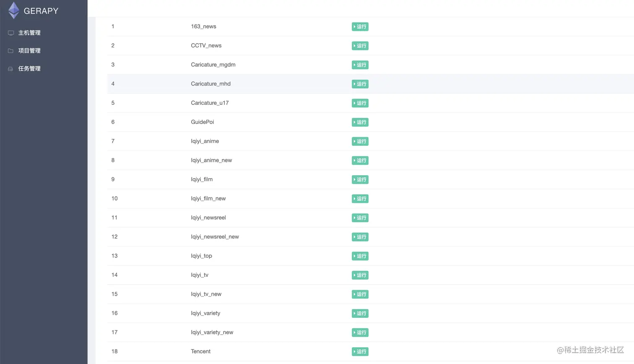Run the Iqiyi_newsreel spider
This screenshot has height=364, width=634.
(x=360, y=218)
